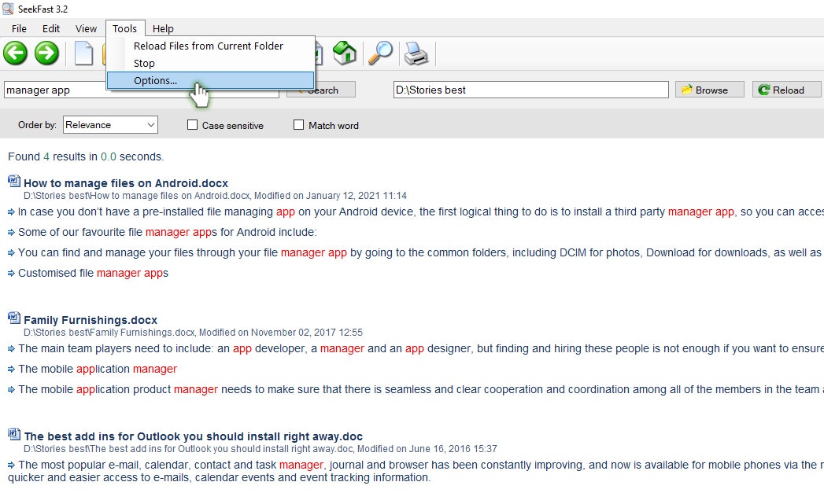
Task: Enable the Match word checkbox
Action: pos(298,125)
